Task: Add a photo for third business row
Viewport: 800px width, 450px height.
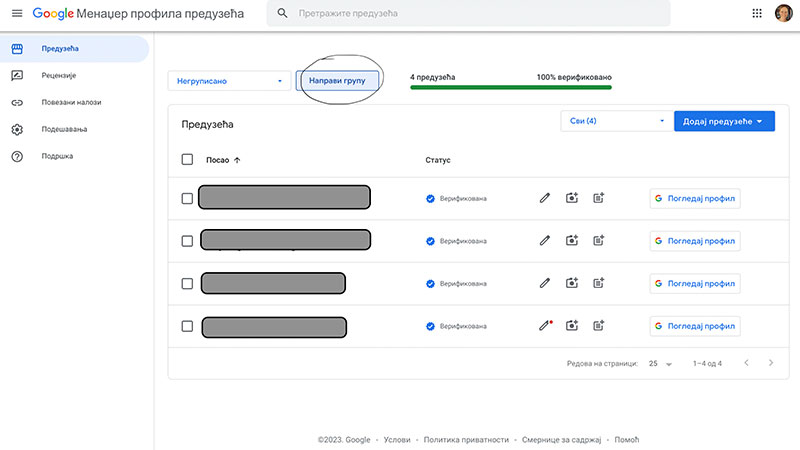Action: 572,283
